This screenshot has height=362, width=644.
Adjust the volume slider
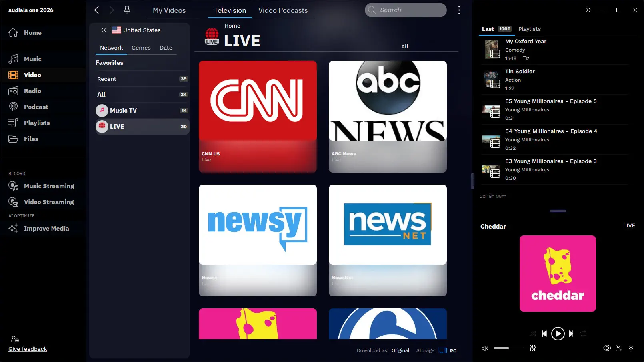508,348
